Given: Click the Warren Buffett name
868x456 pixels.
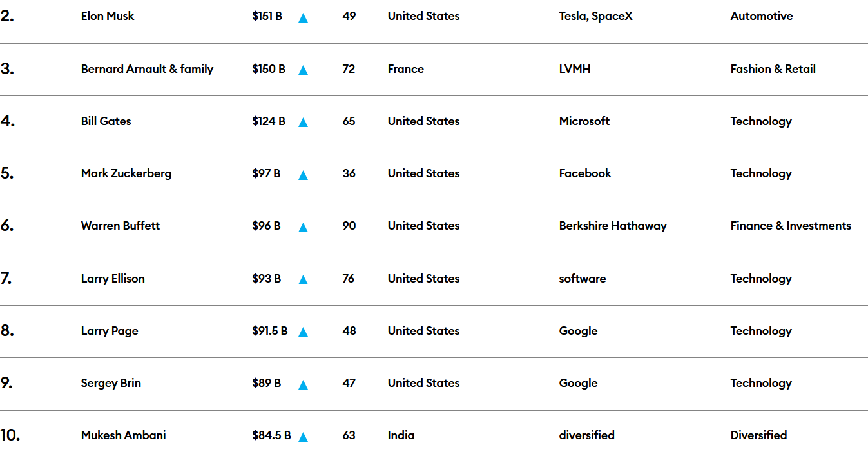Looking at the screenshot, I should [x=121, y=226].
